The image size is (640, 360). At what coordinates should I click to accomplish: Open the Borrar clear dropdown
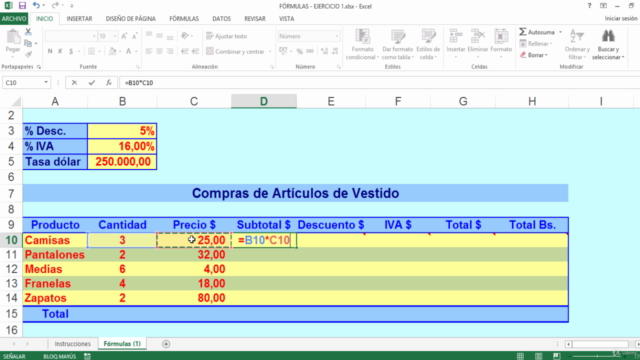tap(534, 55)
